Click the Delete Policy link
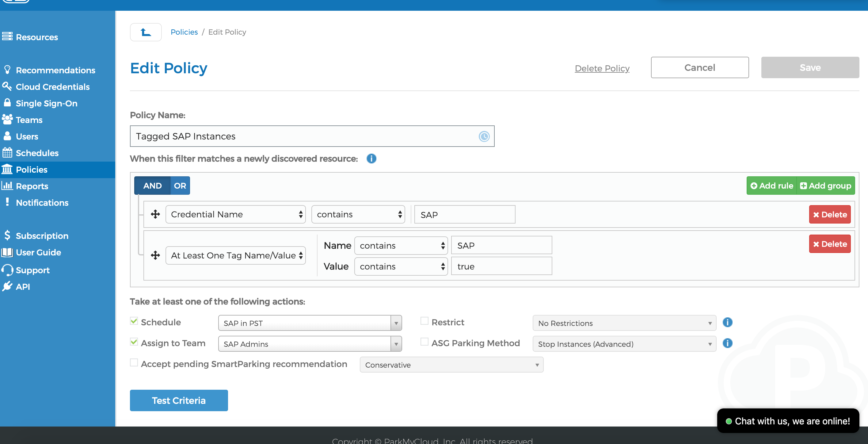868x444 pixels. [x=602, y=68]
